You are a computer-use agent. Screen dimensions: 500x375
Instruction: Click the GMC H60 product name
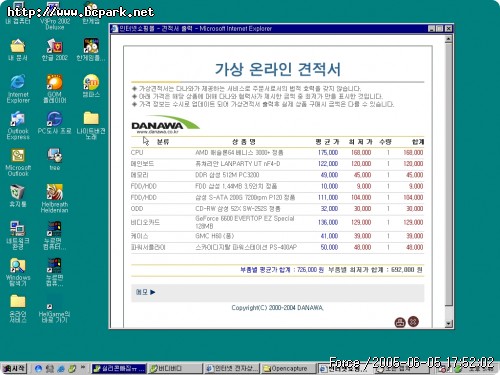coord(215,236)
